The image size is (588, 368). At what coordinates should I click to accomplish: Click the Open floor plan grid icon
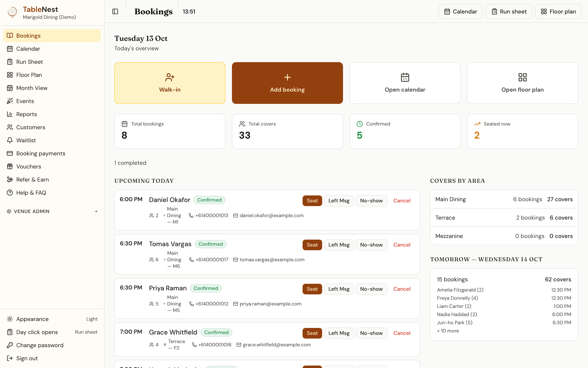coord(522,77)
